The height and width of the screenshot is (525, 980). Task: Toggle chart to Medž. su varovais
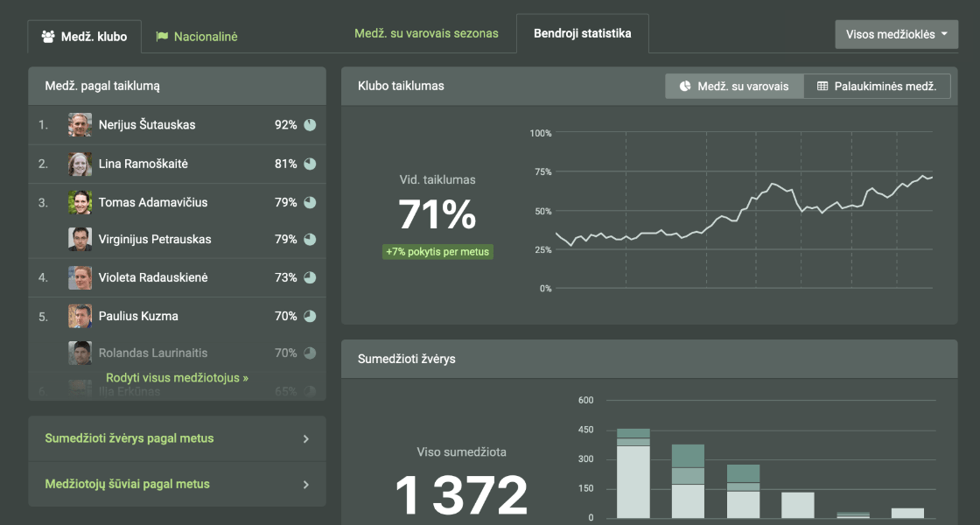734,86
